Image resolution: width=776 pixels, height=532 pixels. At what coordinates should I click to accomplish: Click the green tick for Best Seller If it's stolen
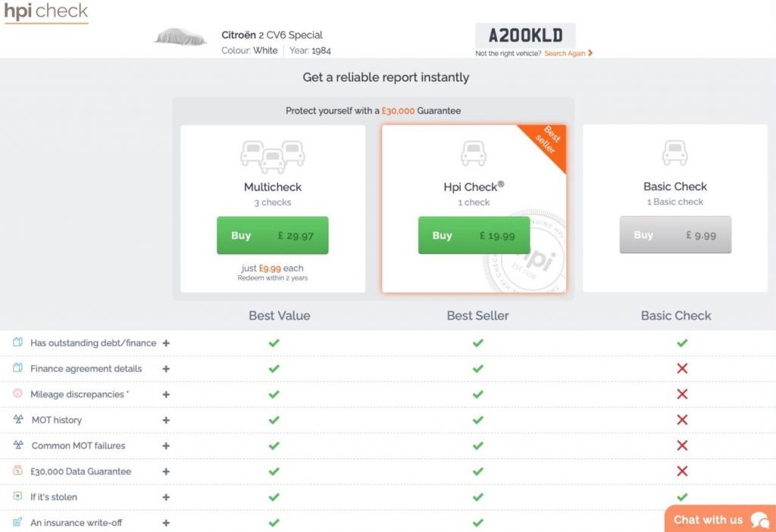coord(477,497)
